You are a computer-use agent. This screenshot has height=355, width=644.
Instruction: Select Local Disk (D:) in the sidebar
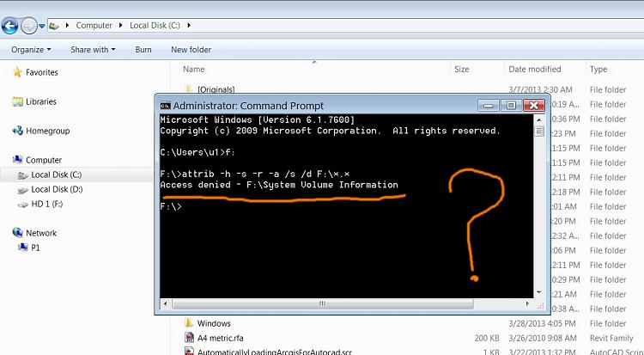57,190
